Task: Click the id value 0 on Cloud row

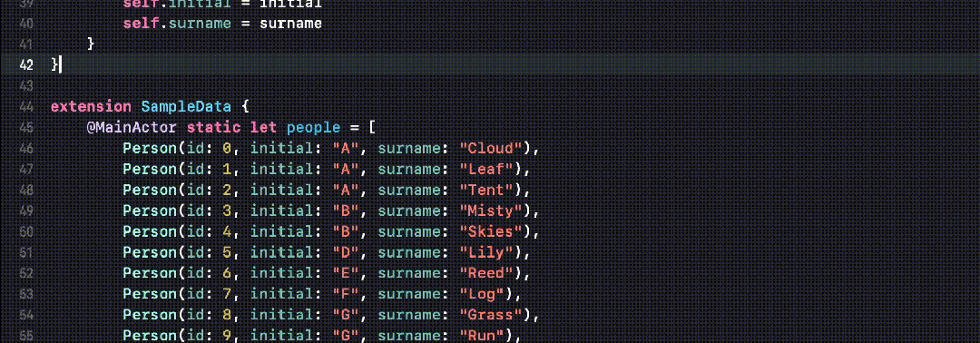Action: tap(228, 149)
